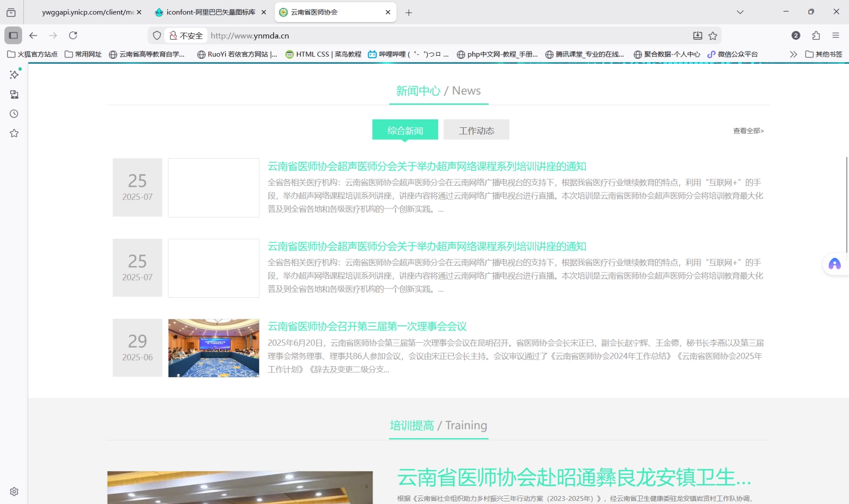Open the tab list dropdown chevron
849x504 pixels.
[x=740, y=12]
